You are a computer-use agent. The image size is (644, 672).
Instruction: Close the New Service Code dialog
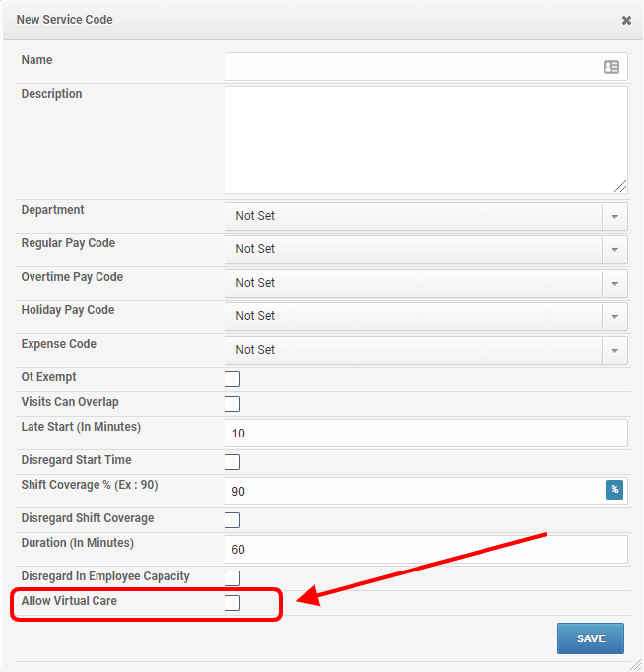626,20
